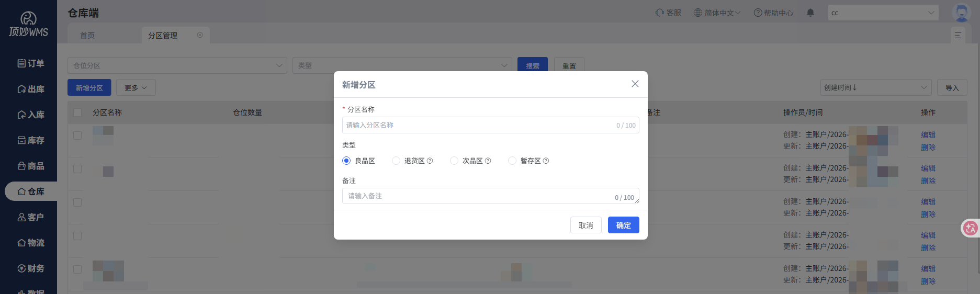
Task: Select the 良品区 radio button
Action: 346,161
